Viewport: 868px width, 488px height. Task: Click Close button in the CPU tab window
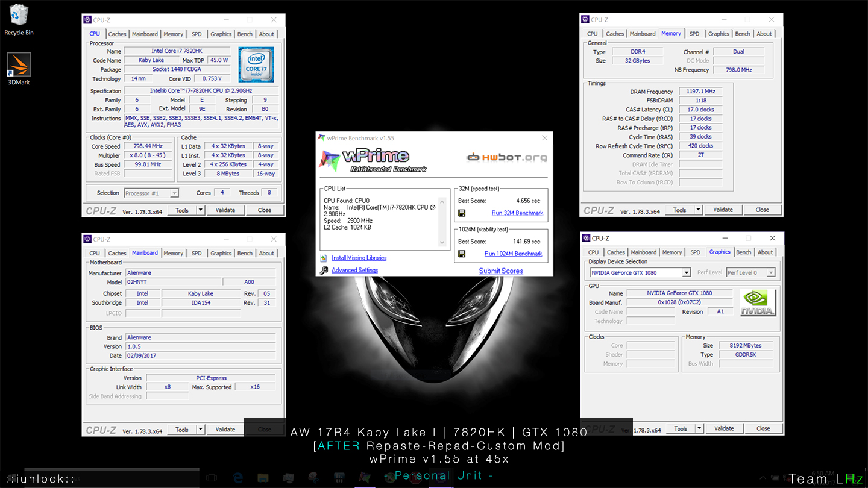coord(265,210)
